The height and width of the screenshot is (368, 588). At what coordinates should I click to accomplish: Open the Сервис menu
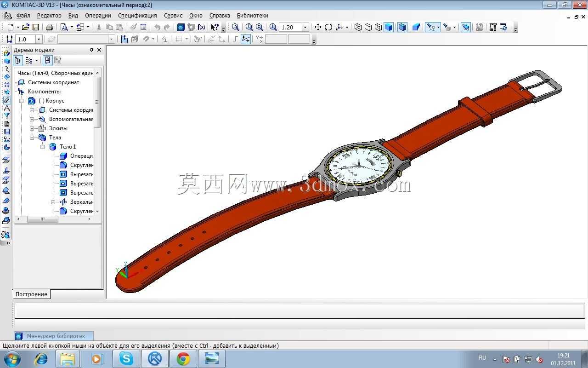coord(173,16)
